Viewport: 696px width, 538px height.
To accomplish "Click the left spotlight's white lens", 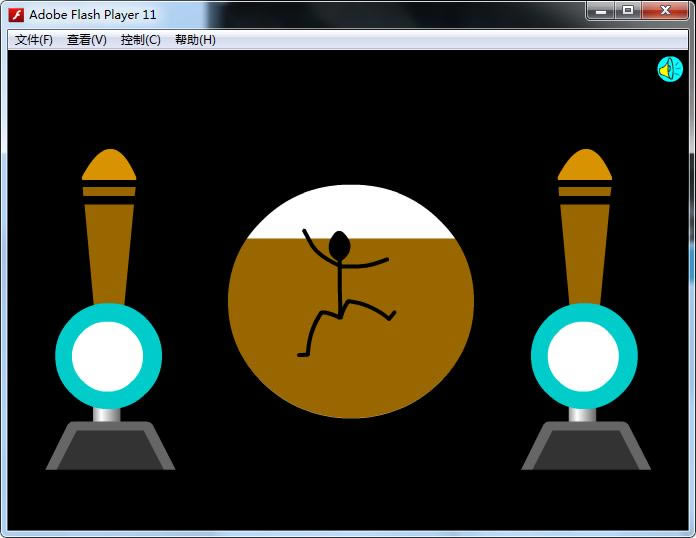I will (x=108, y=357).
